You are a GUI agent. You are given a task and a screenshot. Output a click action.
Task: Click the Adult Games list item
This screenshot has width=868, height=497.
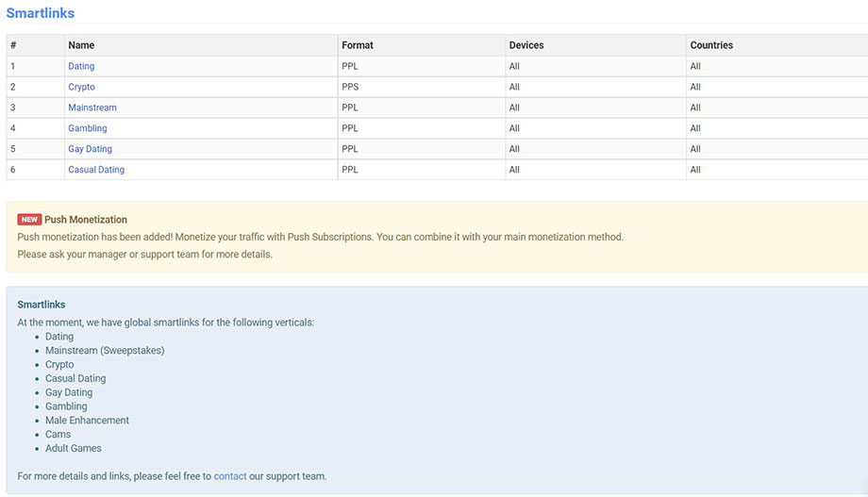pos(74,449)
